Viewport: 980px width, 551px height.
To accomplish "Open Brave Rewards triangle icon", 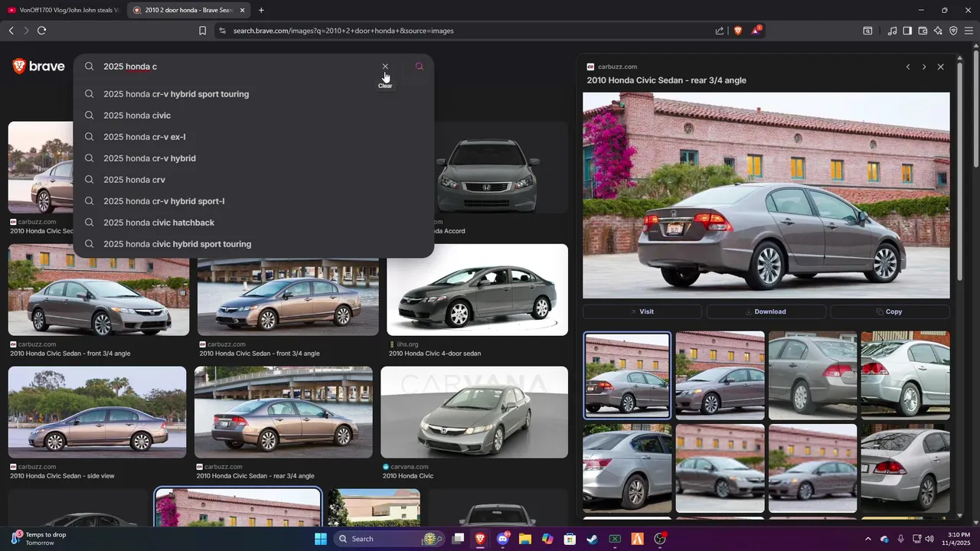I will coord(756,31).
